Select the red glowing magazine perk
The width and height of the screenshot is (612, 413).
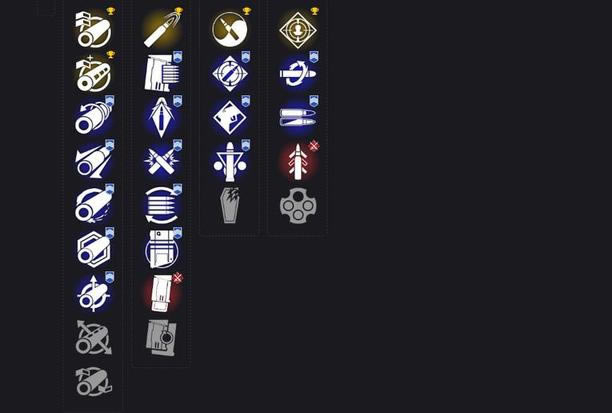(162, 294)
